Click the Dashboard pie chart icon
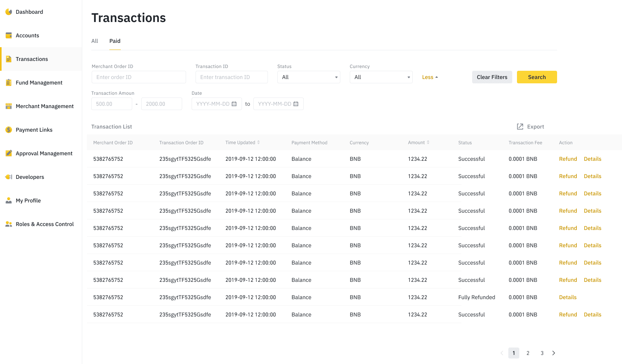622x364 pixels. tap(9, 12)
